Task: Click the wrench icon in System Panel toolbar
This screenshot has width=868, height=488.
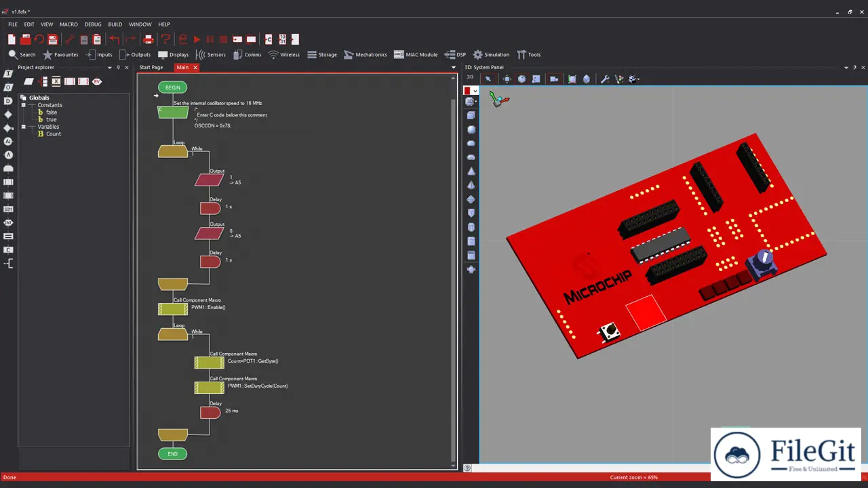Action: point(605,79)
